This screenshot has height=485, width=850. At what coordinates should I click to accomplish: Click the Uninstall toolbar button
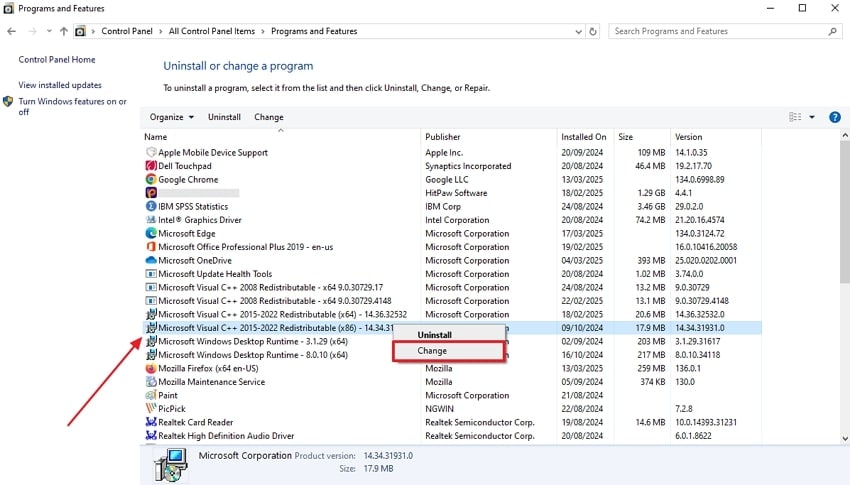pyautogui.click(x=224, y=117)
